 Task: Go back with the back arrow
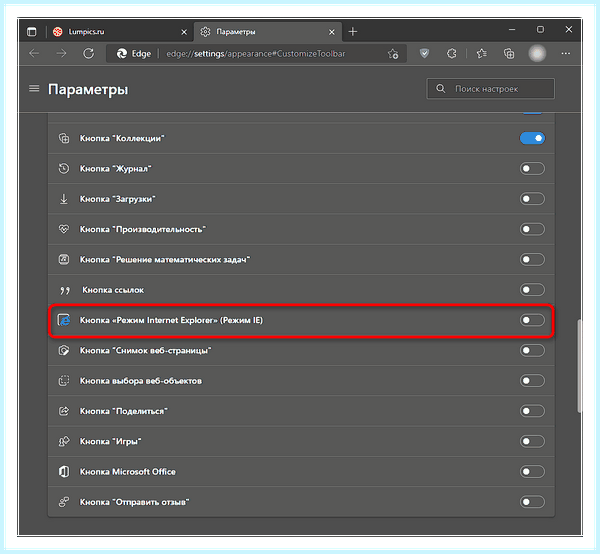(x=34, y=54)
